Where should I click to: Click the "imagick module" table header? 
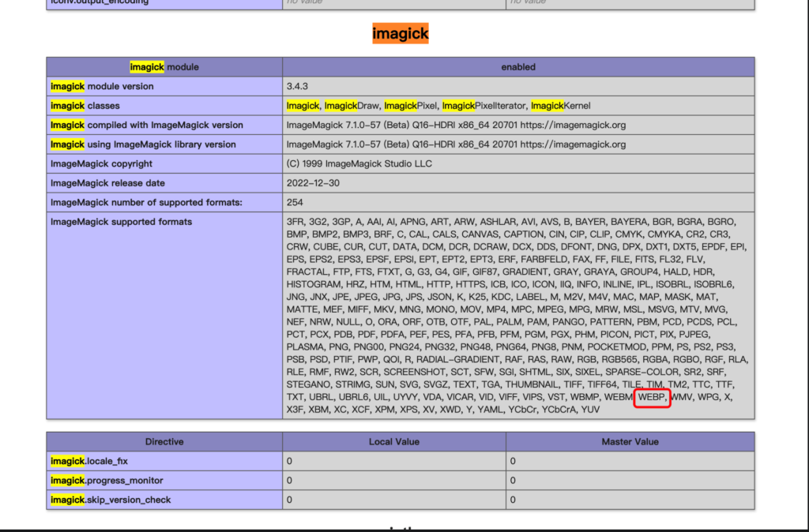164,67
